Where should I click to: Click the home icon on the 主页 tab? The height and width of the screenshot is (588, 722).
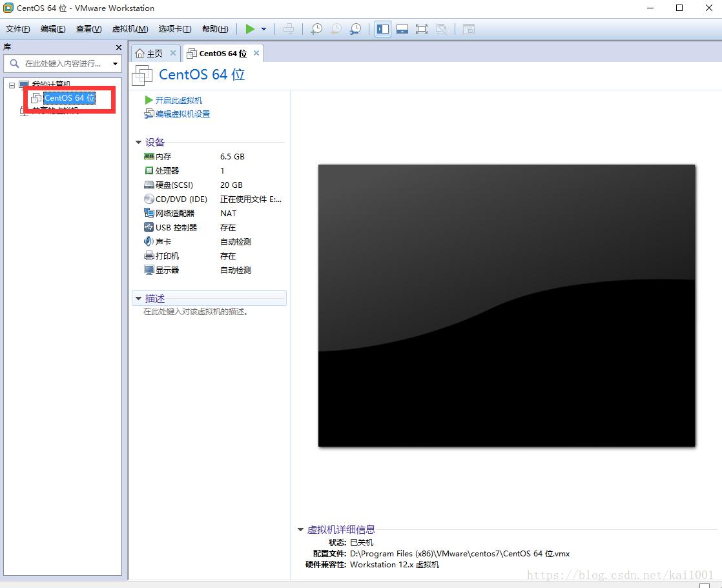click(139, 54)
